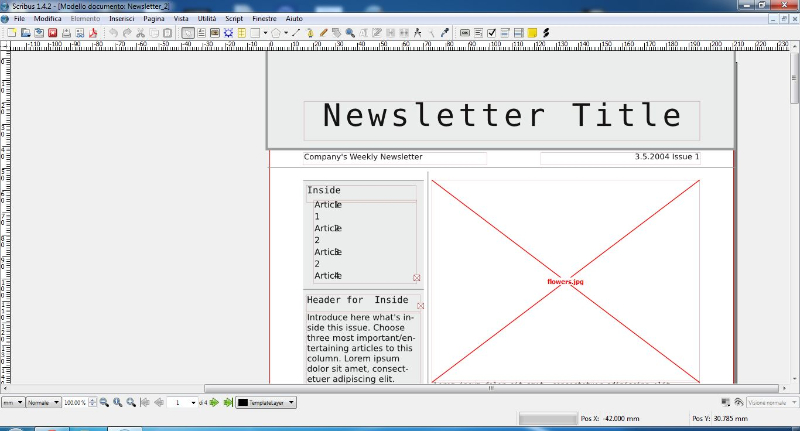Redo action icon
800x431 pixels.
[x=127, y=33]
